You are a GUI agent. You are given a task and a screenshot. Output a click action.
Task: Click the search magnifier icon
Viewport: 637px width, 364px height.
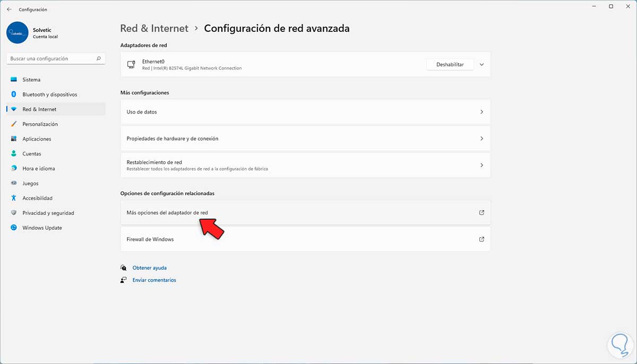pos(99,59)
